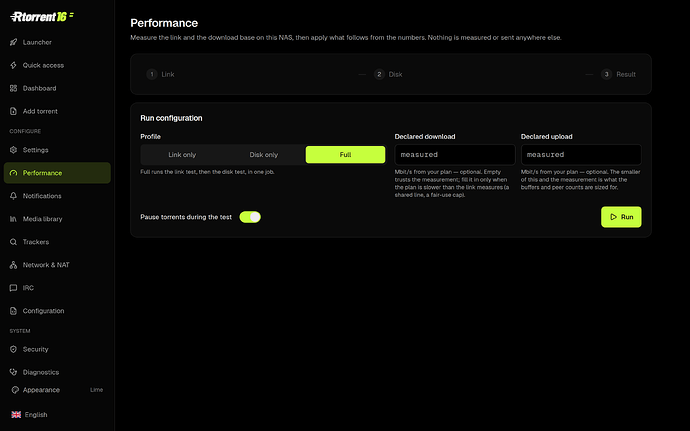This screenshot has width=690, height=431.
Task: Click the Security shield icon
Action: click(x=13, y=349)
